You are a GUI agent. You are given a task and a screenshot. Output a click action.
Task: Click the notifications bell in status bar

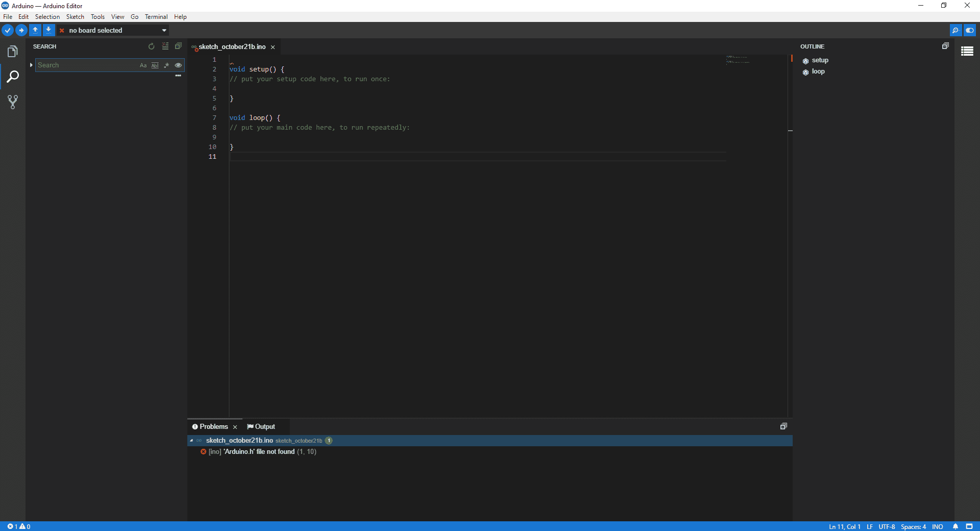point(955,526)
